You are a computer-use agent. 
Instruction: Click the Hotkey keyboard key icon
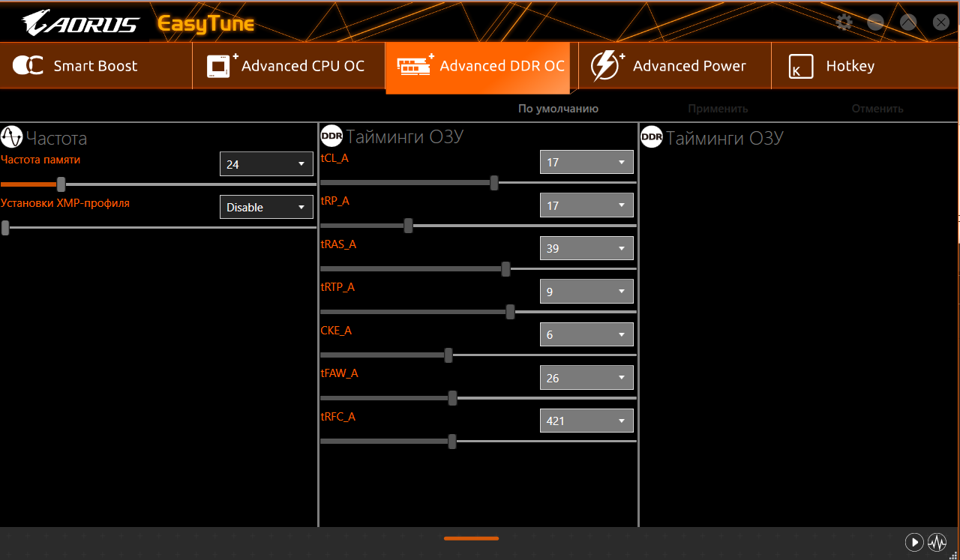[x=802, y=67]
